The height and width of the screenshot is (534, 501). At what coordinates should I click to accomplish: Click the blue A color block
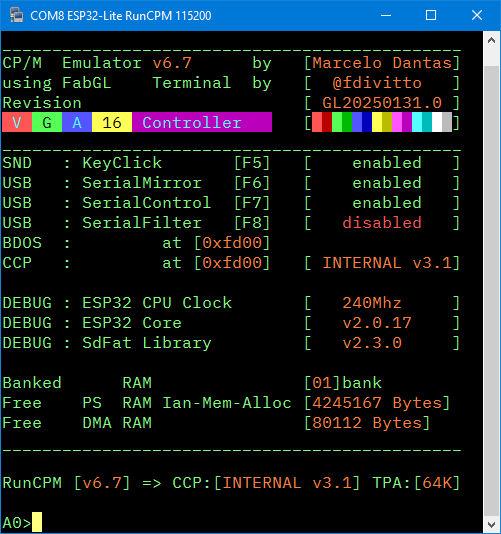click(x=77, y=122)
